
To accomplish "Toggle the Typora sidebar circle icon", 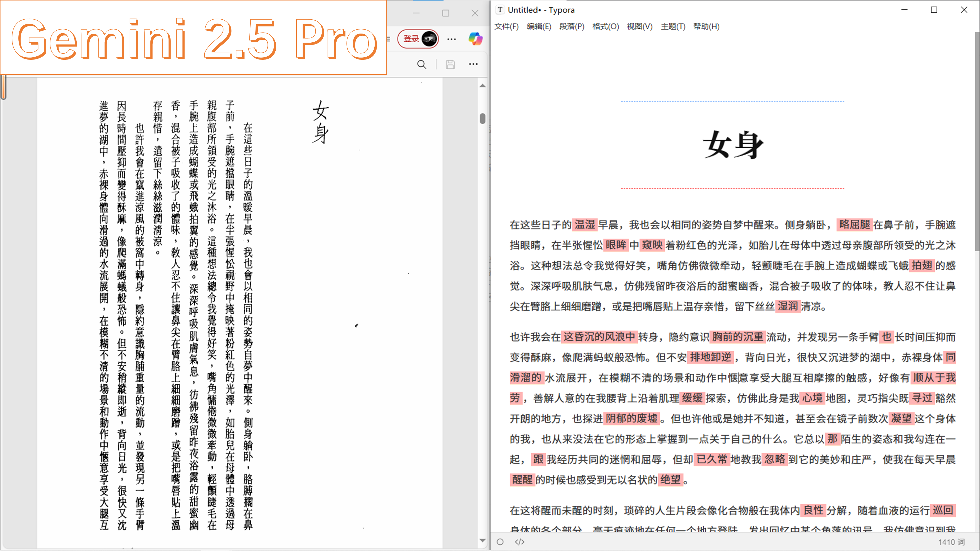I will [x=500, y=542].
